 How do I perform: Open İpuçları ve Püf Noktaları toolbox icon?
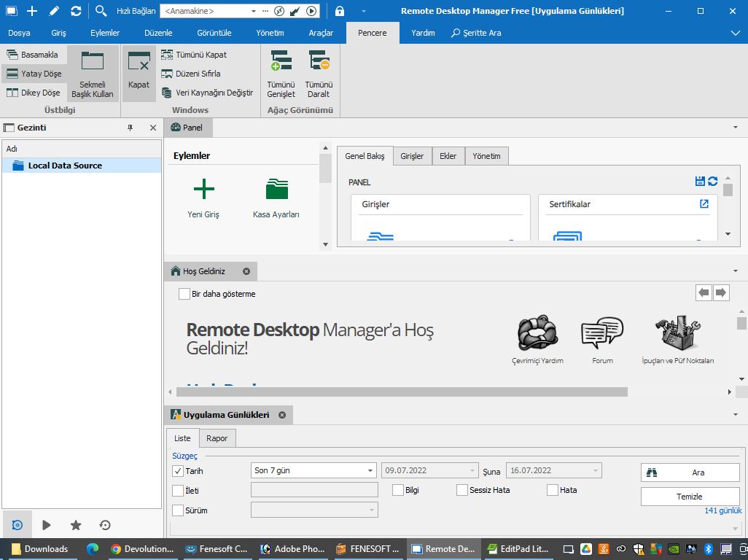coord(677,332)
